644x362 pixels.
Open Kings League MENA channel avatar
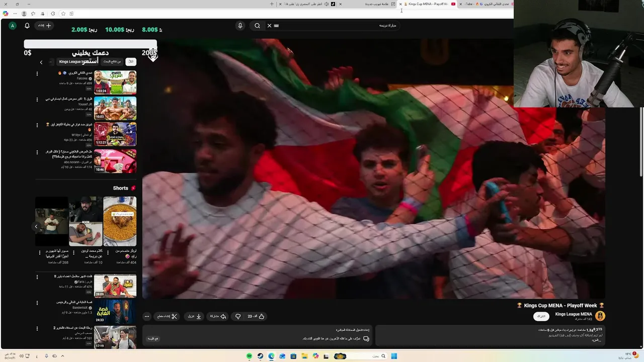(x=600, y=316)
